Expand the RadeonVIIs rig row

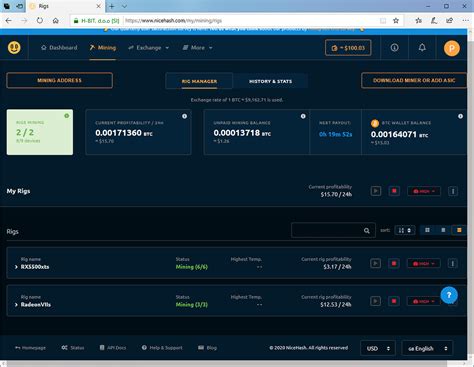tap(16, 305)
